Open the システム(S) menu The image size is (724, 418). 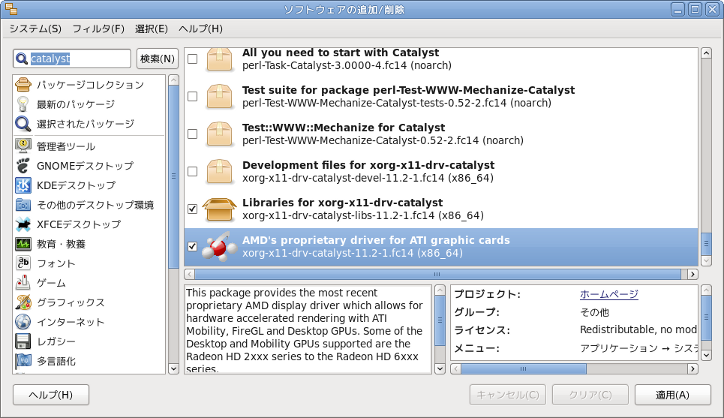(35, 29)
